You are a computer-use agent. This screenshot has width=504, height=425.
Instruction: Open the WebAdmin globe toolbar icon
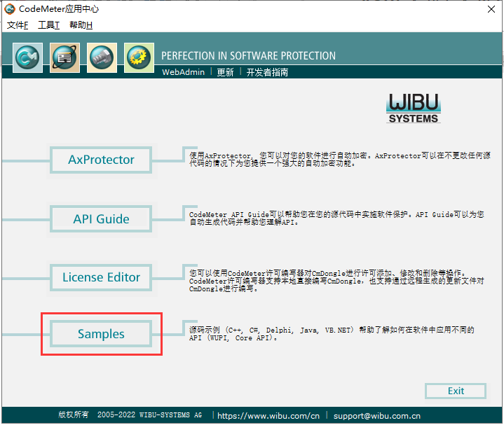(x=64, y=57)
